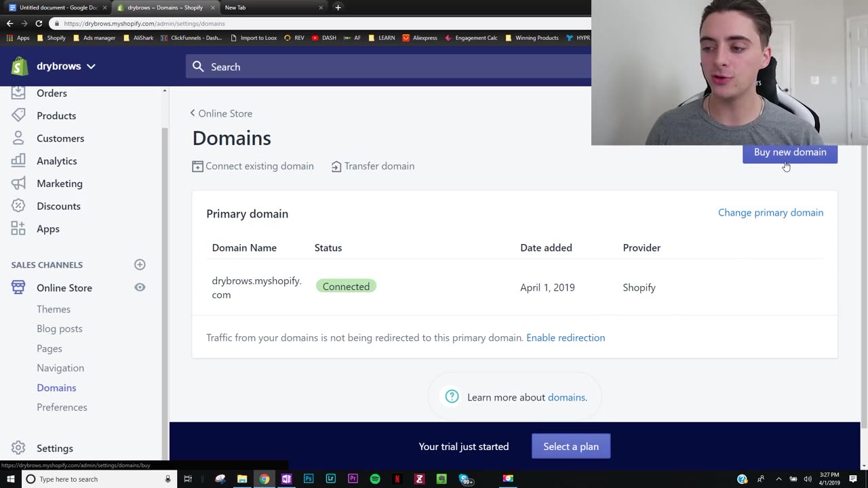Viewport: 868px width, 488px height.
Task: Open the Online Store sales channel
Action: [x=64, y=288]
